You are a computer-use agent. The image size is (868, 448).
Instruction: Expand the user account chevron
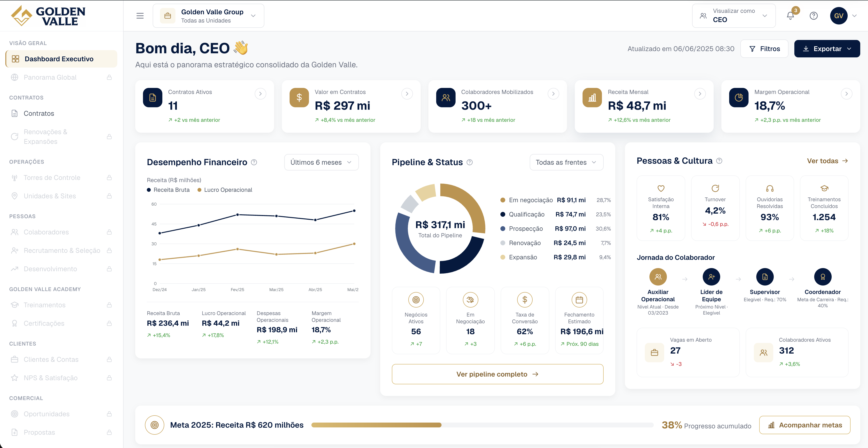pos(854,16)
